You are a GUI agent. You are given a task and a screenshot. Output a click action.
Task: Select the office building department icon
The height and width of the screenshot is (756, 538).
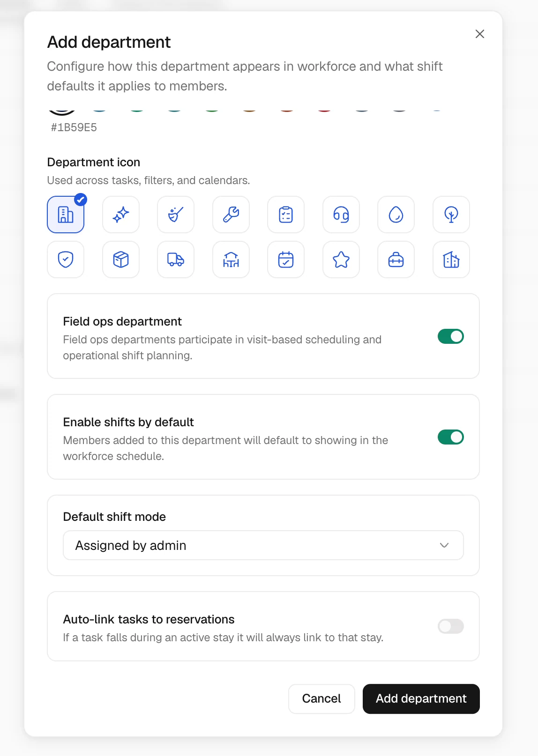(x=66, y=215)
